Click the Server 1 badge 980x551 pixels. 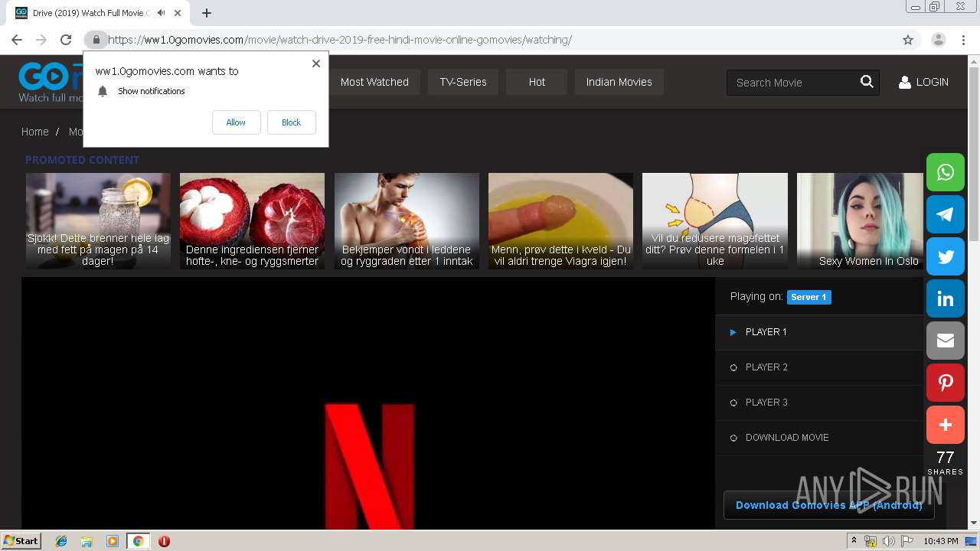click(x=808, y=297)
